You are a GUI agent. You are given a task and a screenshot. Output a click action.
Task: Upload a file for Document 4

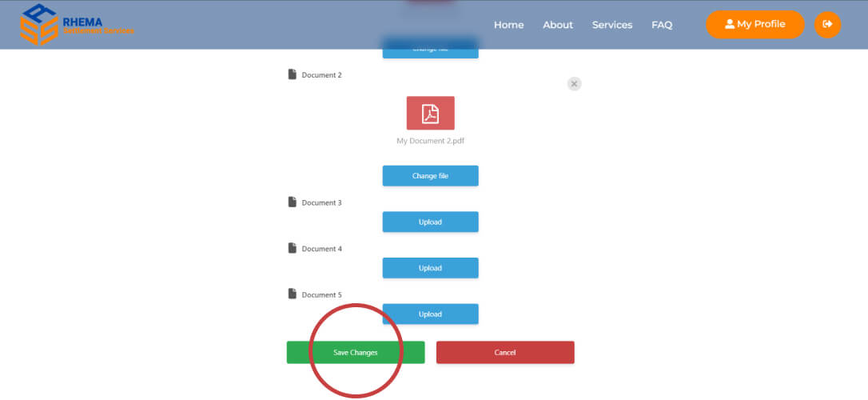[430, 268]
